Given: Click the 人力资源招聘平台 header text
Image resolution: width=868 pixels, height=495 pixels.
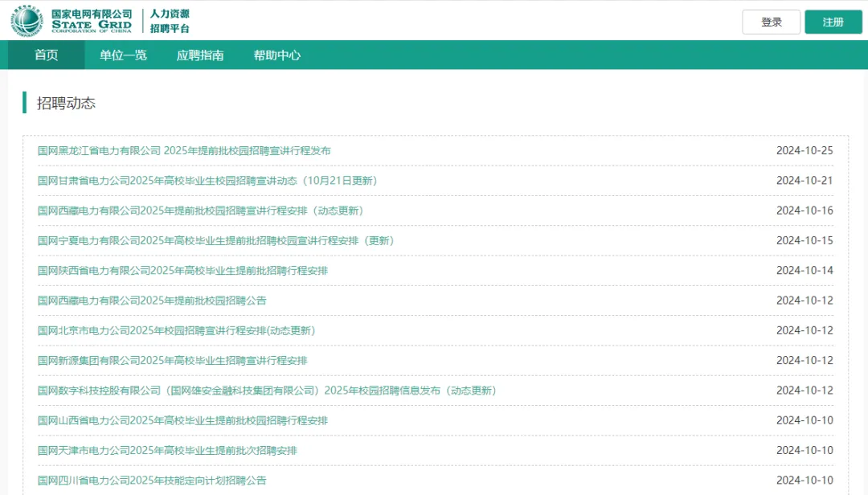Looking at the screenshot, I should [170, 21].
